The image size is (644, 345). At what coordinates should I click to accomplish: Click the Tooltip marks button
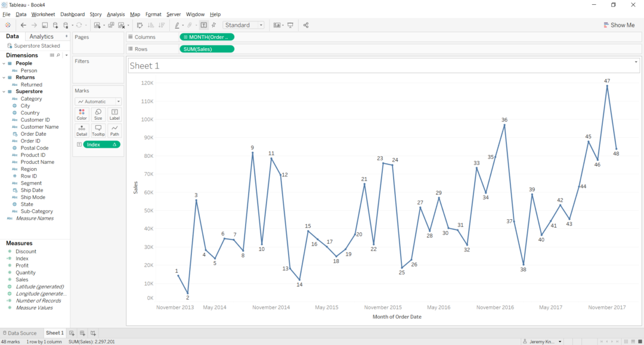click(98, 129)
